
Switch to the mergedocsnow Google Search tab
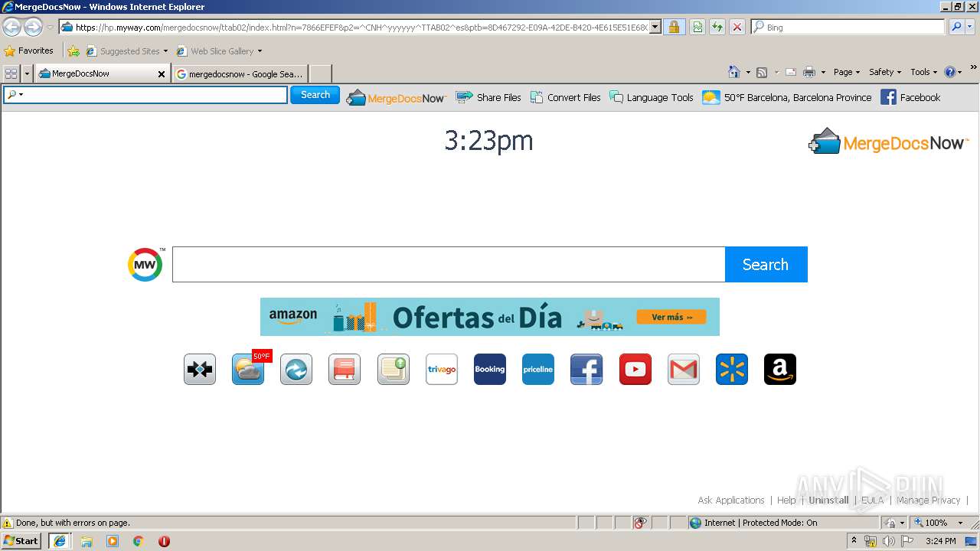pyautogui.click(x=240, y=73)
